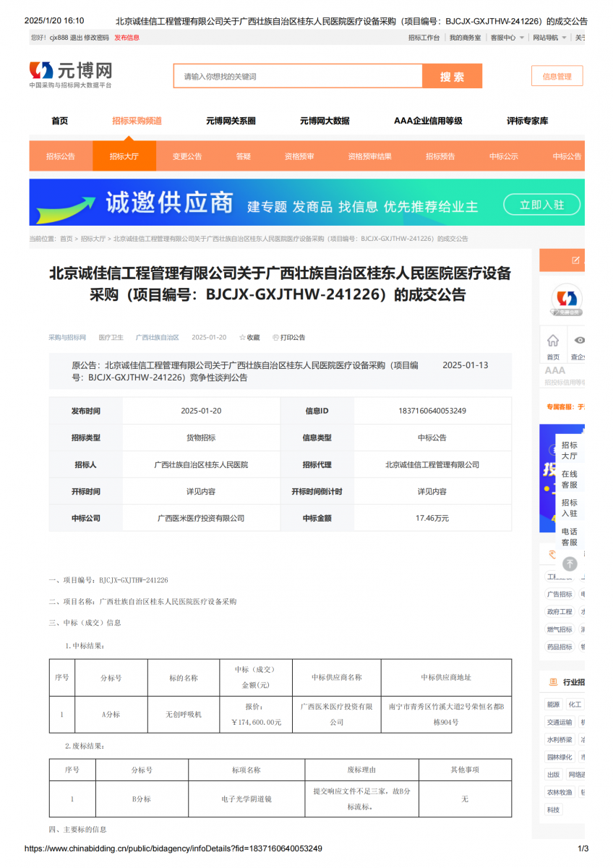Click the 政府工程 tag
The image size is (613, 868).
(x=560, y=612)
